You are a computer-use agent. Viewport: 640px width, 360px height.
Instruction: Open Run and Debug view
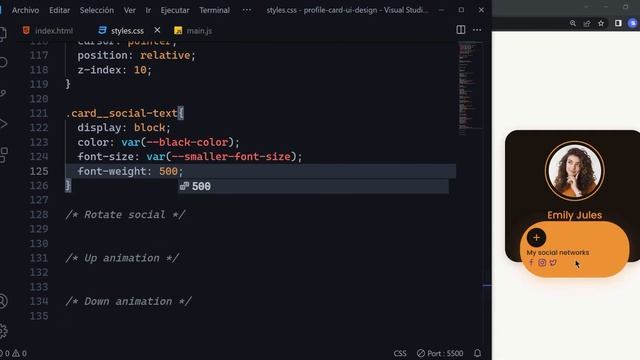pos(3,124)
